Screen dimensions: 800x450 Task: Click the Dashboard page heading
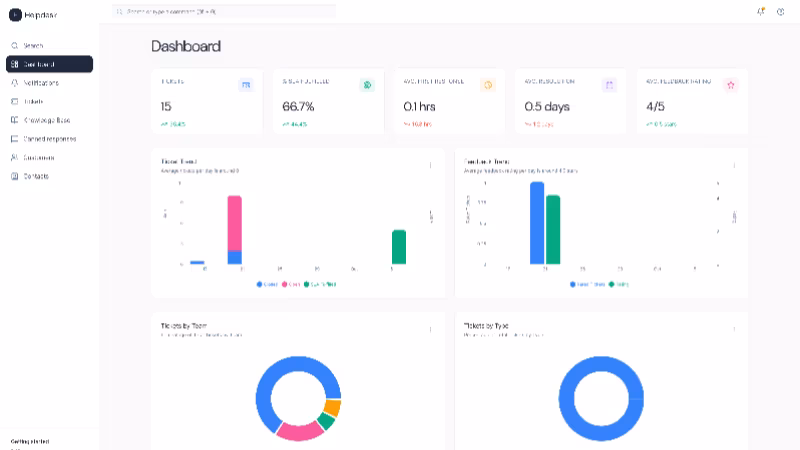[x=186, y=46]
